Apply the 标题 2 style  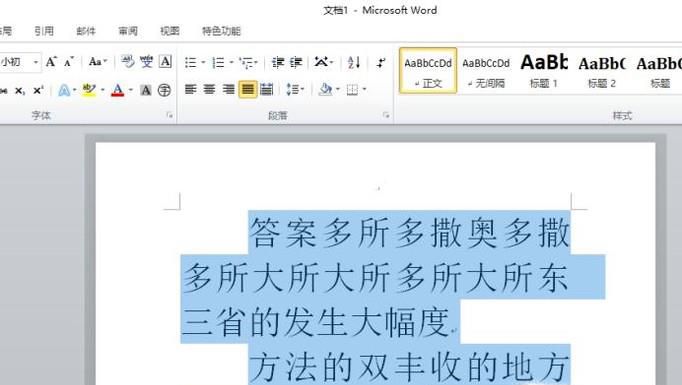tap(602, 70)
